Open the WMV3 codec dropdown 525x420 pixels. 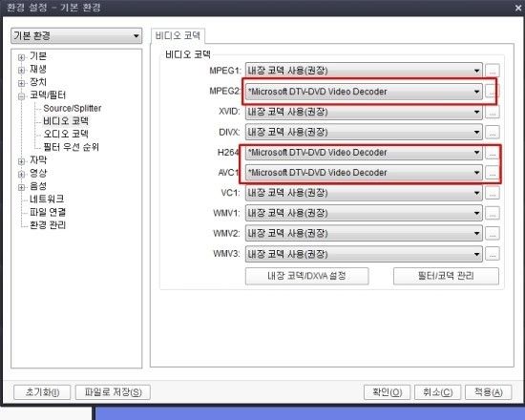tap(364, 254)
